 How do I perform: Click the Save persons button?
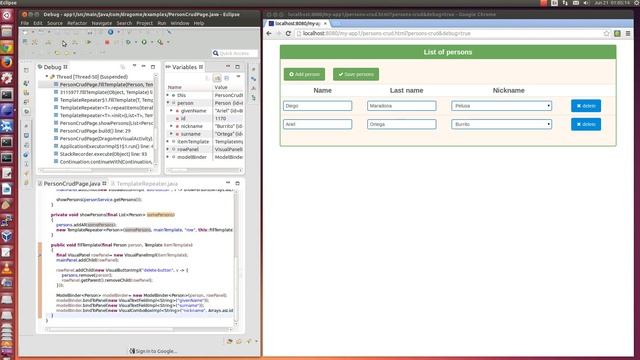pyautogui.click(x=356, y=74)
